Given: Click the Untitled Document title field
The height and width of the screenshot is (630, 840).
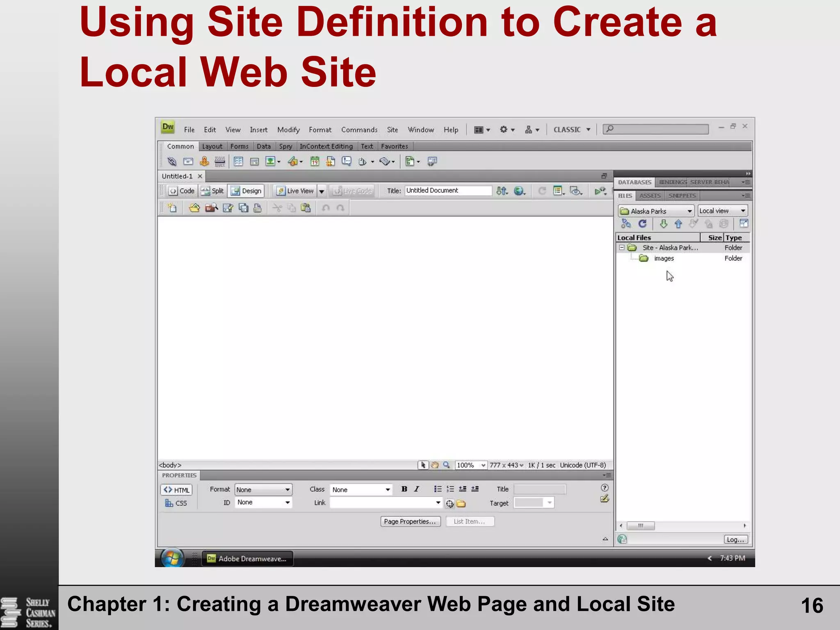Looking at the screenshot, I should tap(448, 191).
